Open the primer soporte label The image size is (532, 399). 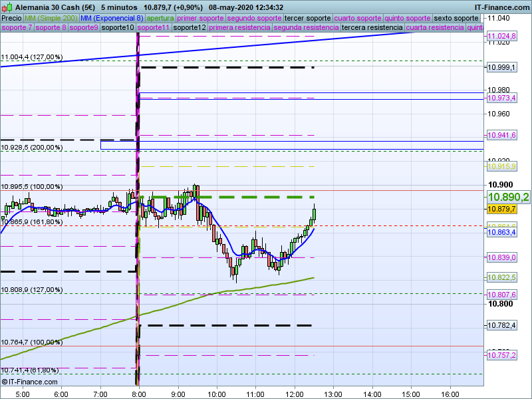point(200,19)
